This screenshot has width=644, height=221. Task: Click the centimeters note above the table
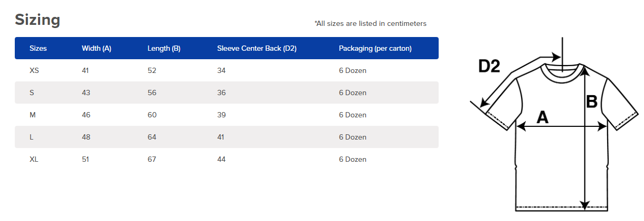pyautogui.click(x=370, y=23)
